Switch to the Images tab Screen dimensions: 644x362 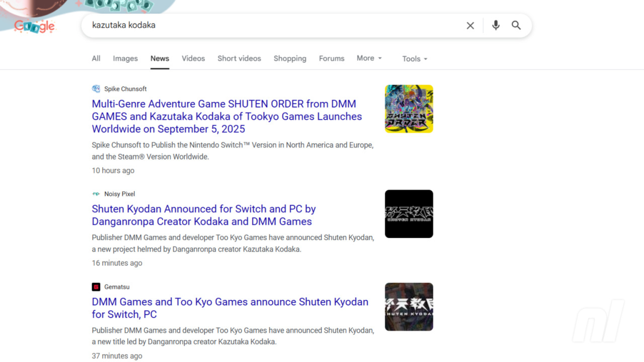coord(125,58)
